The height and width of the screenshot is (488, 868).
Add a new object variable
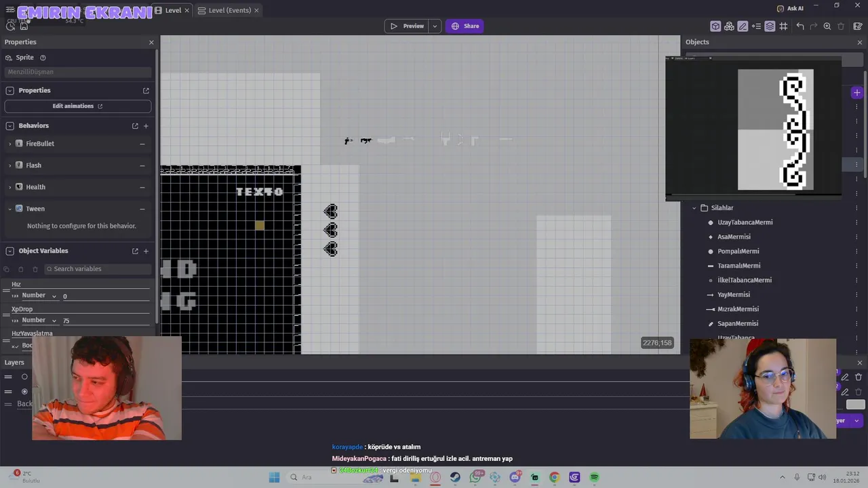tap(146, 251)
